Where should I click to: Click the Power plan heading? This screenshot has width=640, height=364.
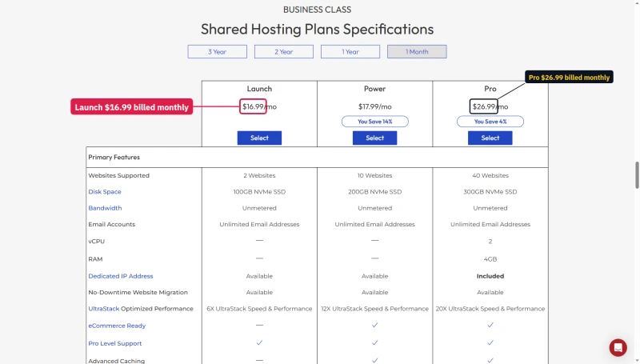coord(374,89)
